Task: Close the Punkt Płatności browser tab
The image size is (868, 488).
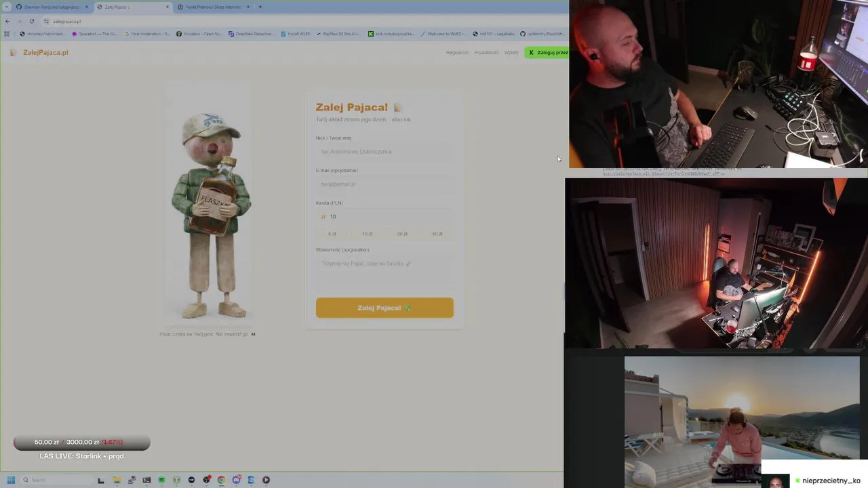Action: [248, 7]
